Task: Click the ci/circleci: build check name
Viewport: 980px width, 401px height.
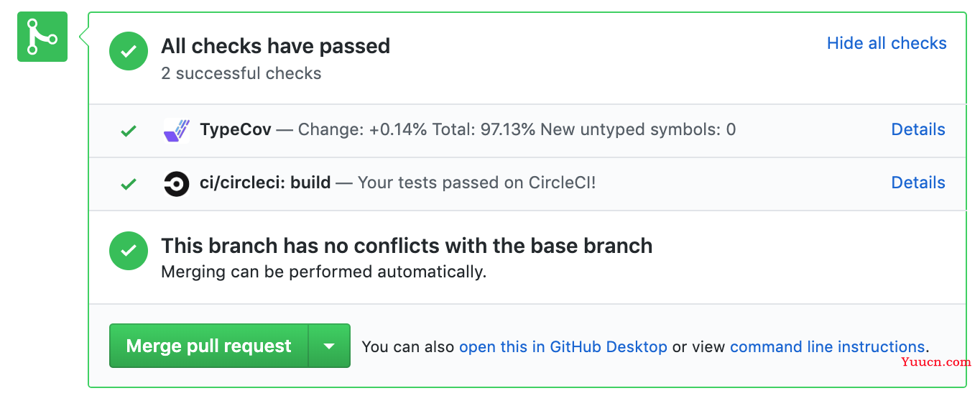Action: click(265, 183)
